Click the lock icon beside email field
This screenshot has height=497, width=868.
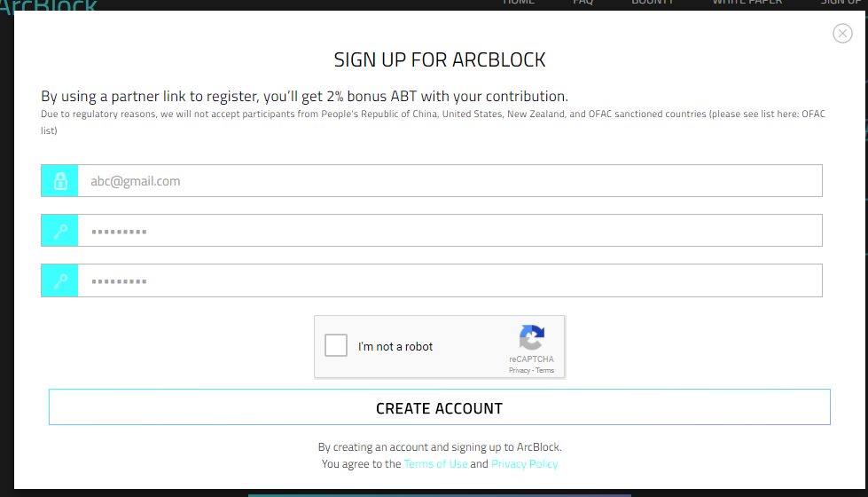tap(59, 181)
